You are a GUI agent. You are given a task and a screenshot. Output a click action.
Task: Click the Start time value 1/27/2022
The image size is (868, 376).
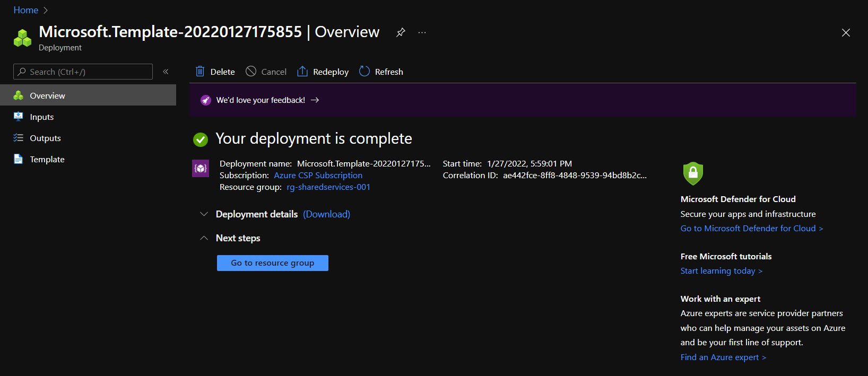click(530, 164)
